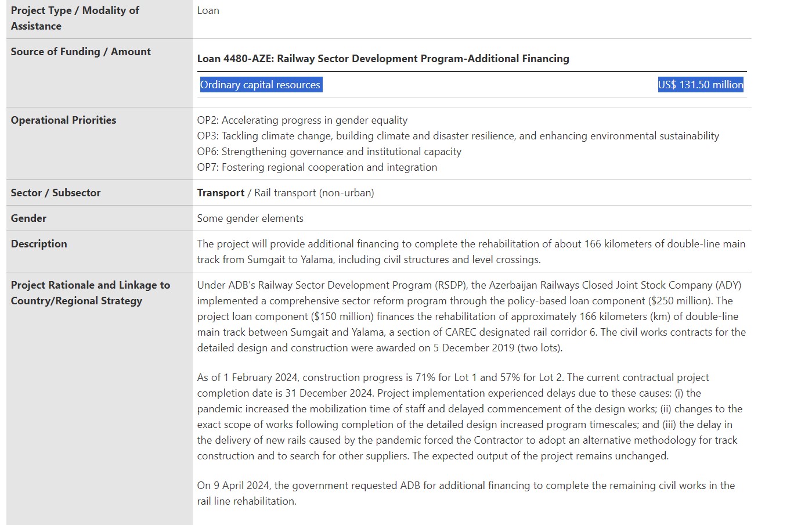The image size is (812, 525).
Task: Select the "Operational Priorities" row label
Action: click(63, 120)
